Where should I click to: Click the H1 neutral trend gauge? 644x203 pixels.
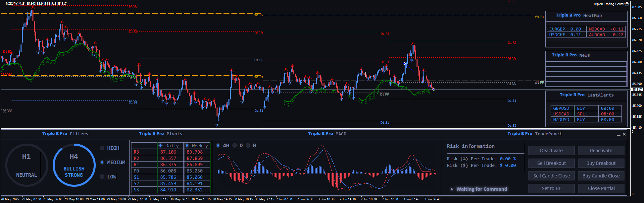26,165
